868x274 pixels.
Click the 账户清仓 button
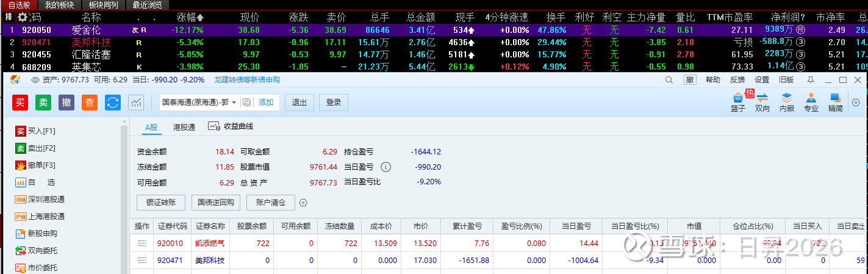(x=271, y=203)
